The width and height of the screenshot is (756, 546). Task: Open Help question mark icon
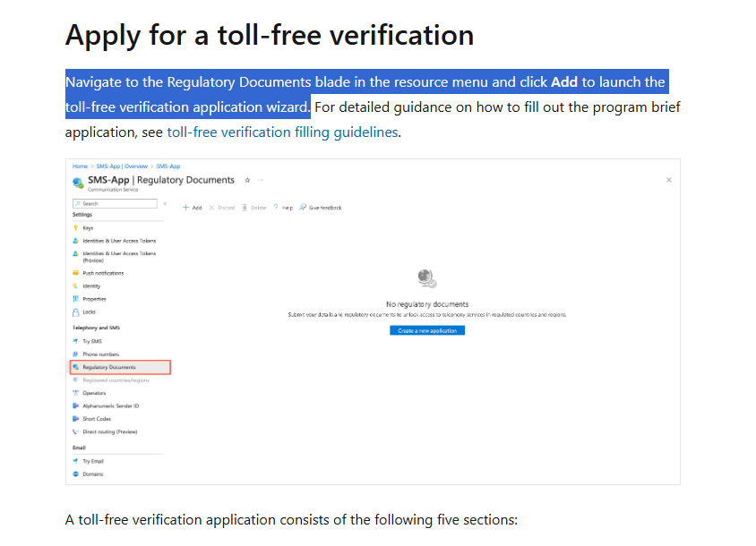[276, 208]
